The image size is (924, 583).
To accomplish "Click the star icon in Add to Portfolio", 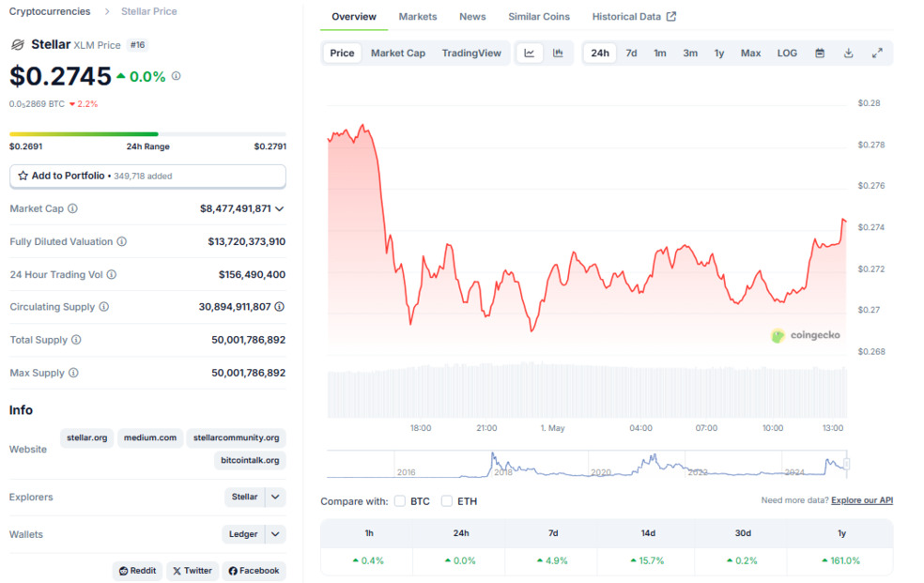I will coord(23,176).
